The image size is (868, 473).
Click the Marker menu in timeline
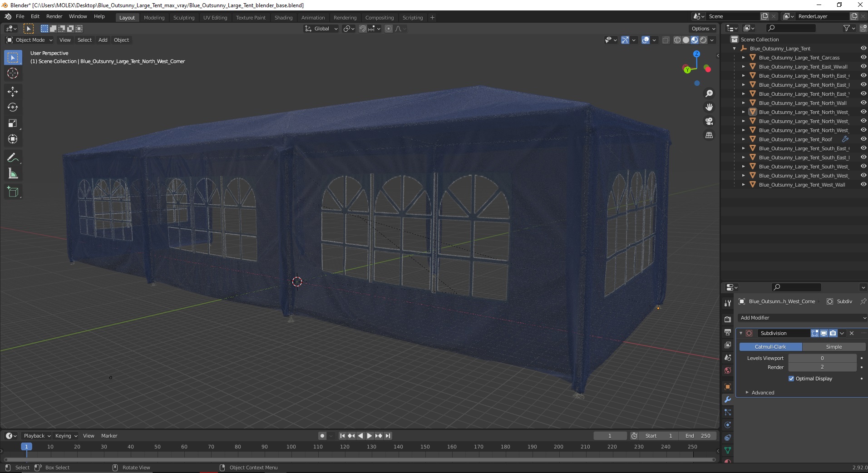pyautogui.click(x=109, y=436)
